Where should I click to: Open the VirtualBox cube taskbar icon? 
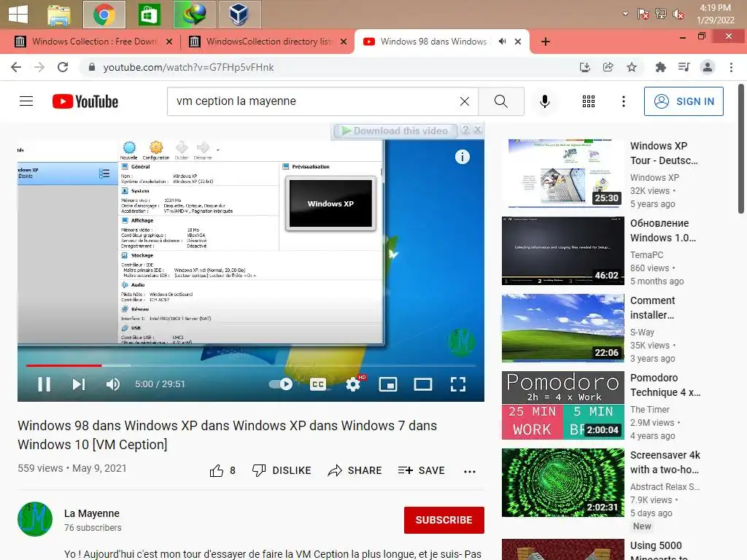tap(239, 15)
